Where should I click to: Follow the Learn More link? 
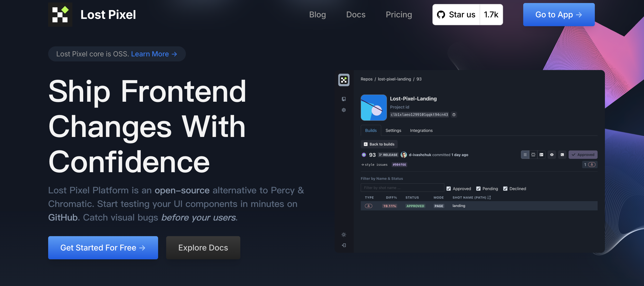coord(154,54)
